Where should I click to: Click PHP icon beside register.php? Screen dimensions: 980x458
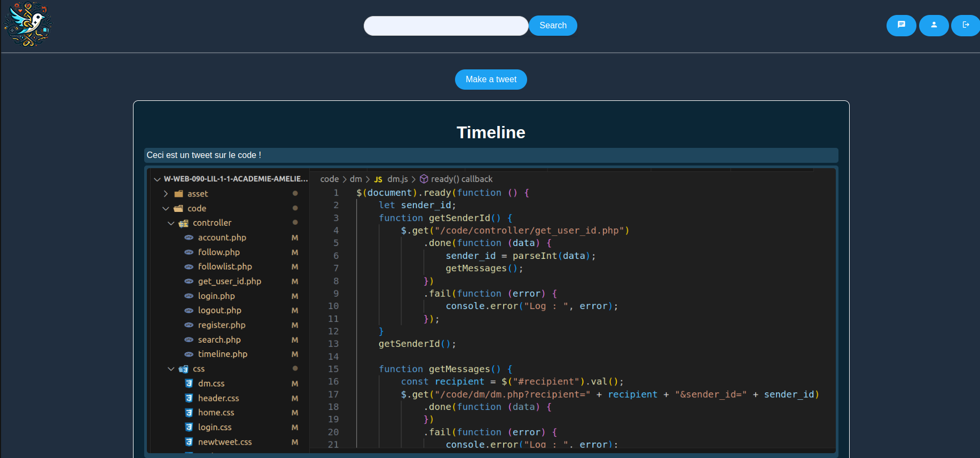189,325
